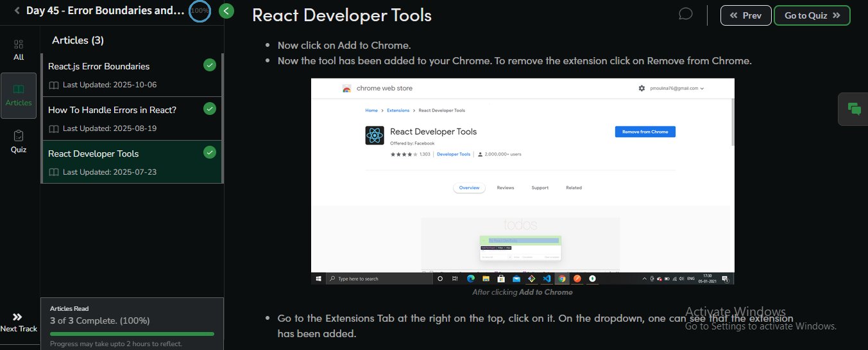Click '3 of 3 Complete. (100%)' text
Image resolution: width=868 pixels, height=350 pixels.
[x=99, y=320]
